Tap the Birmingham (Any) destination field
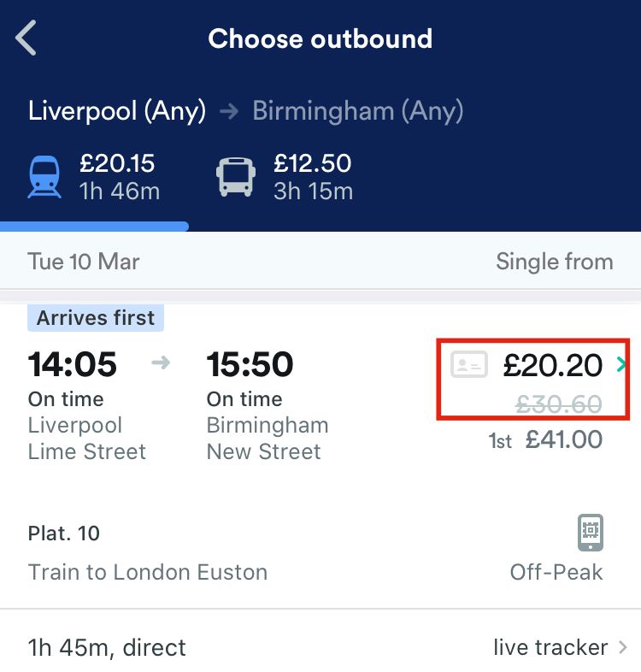This screenshot has height=672, width=641. coord(358,111)
